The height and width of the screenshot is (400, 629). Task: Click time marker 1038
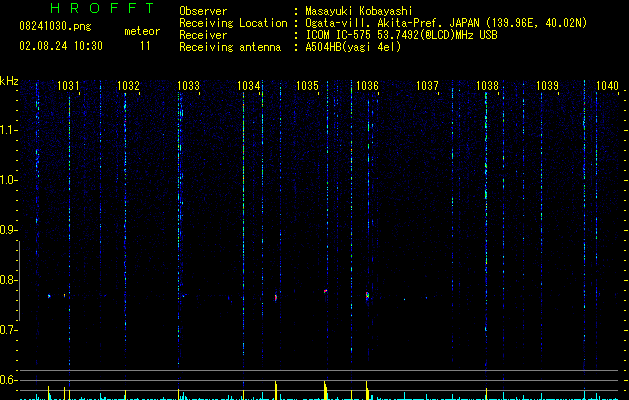[487, 86]
